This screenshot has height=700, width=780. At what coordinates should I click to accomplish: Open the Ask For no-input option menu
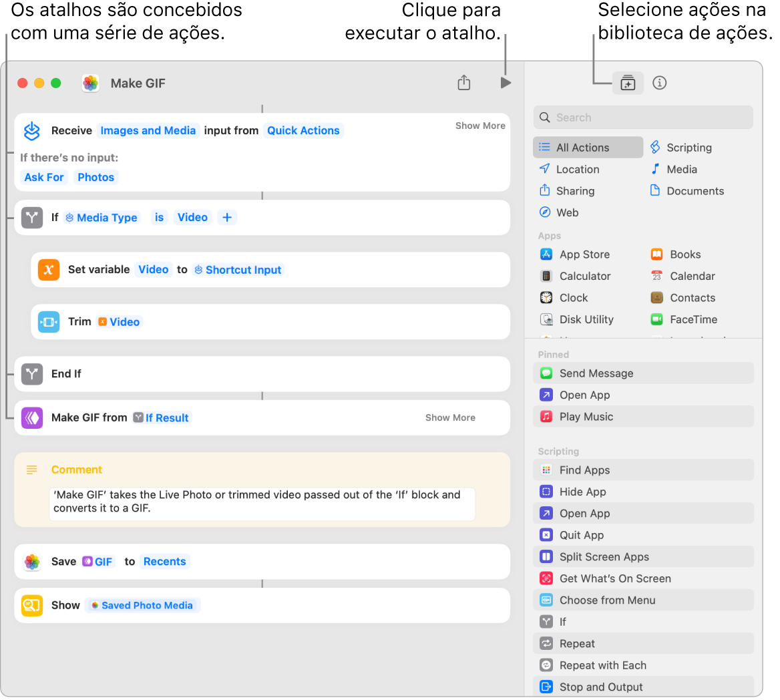point(44,177)
